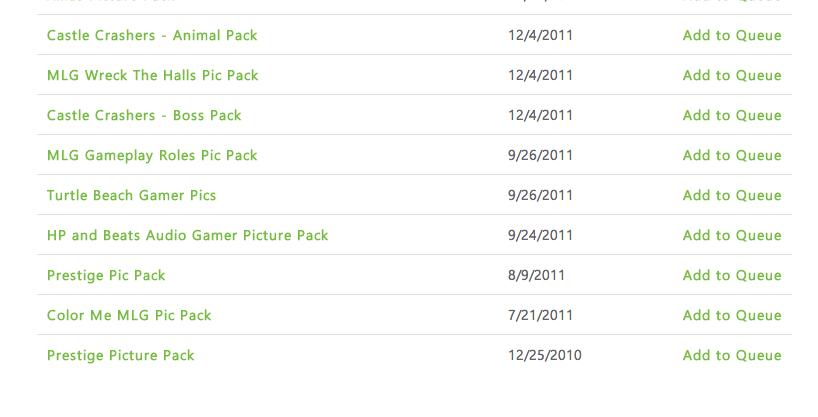Screen dimensions: 818x417
Task: Open Prestige Picture Pack link
Action: click(x=121, y=355)
